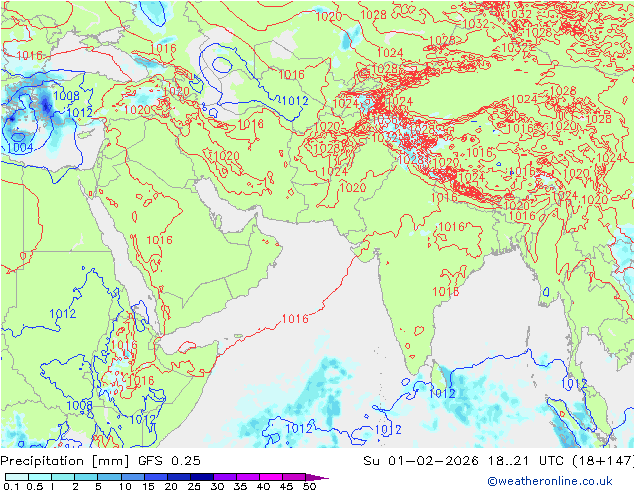Click the '1016' label on the Arabian Peninsula
The width and height of the screenshot is (634, 490).
159,240
